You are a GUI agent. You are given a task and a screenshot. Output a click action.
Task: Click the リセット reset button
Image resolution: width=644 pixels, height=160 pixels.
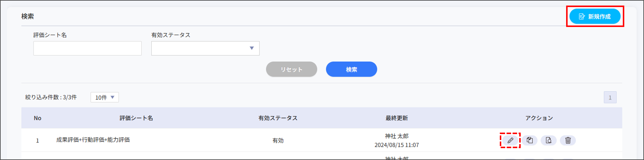pos(291,69)
